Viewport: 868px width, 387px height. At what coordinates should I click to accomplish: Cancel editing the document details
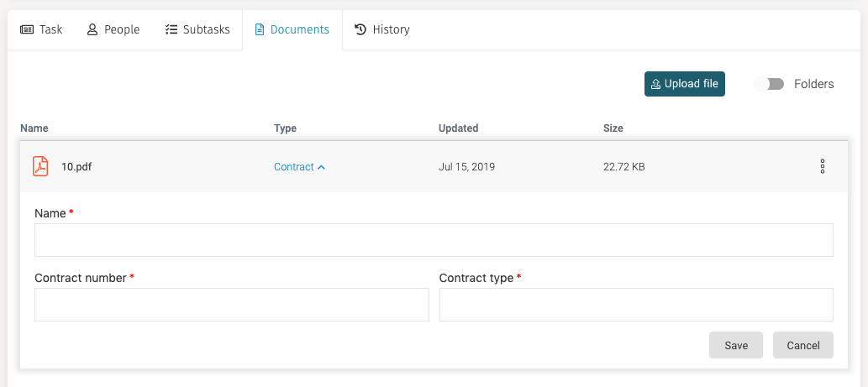tap(803, 345)
